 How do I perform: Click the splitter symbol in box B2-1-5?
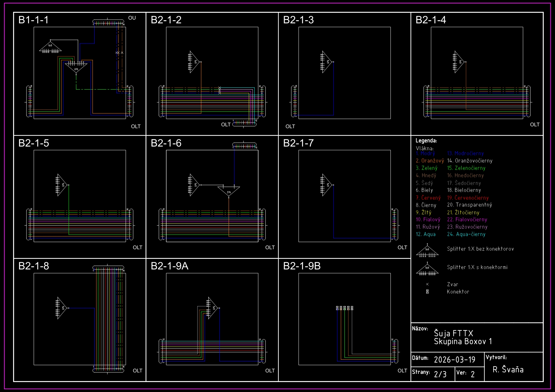point(62,185)
